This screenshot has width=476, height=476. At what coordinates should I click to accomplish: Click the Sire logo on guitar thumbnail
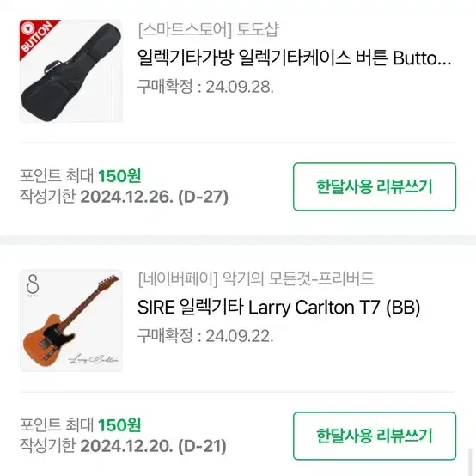click(33, 285)
